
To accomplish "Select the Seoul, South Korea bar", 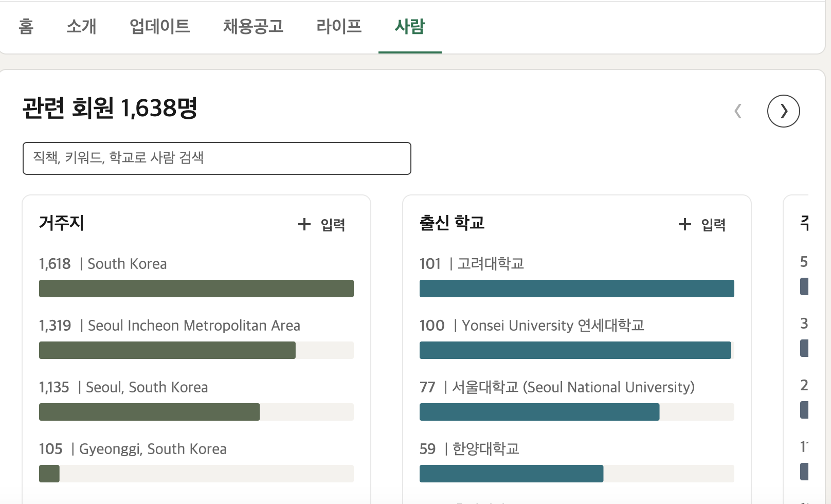I will (196, 412).
